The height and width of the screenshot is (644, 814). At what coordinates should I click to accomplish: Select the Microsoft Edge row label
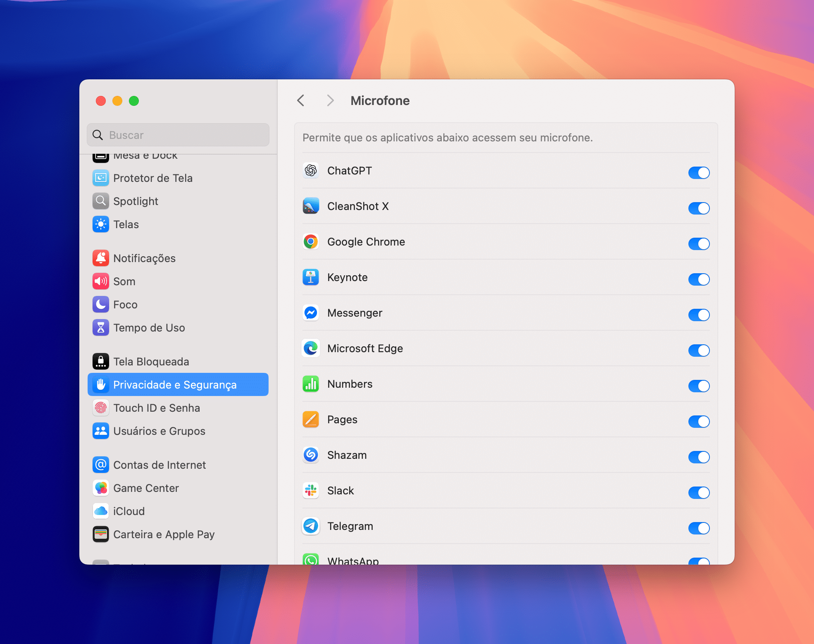click(365, 348)
